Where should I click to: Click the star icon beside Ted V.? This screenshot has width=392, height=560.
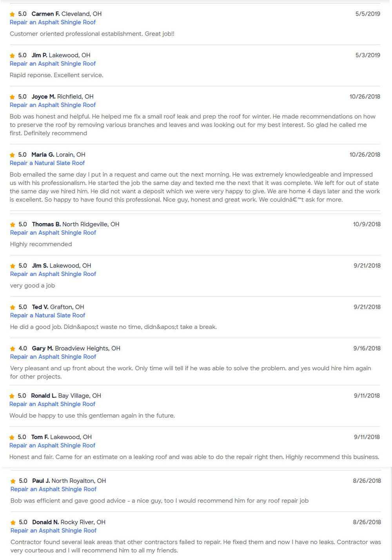(x=13, y=307)
